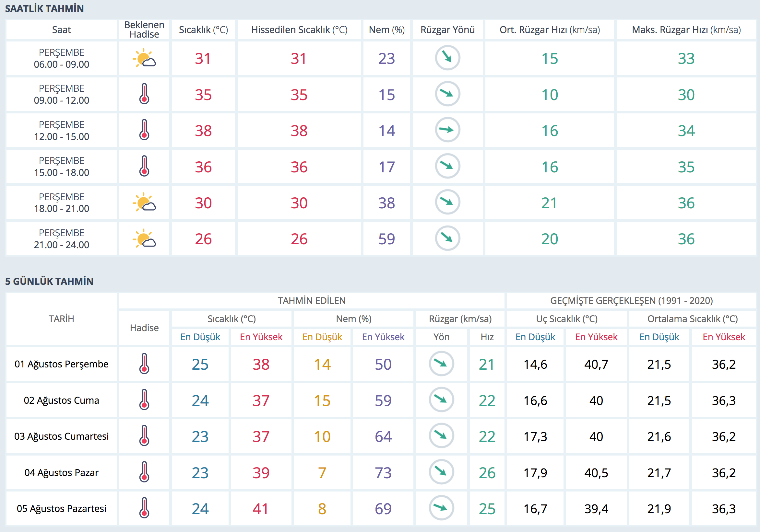The image size is (760, 532).
Task: Click the Maks. Rüzgar Hızı column header
Action: (x=686, y=30)
